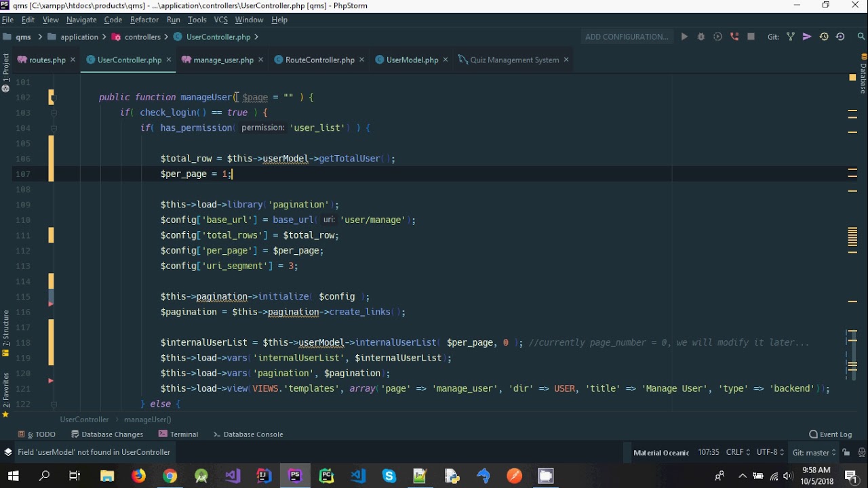Open code inspection settings icon in status bar
The width and height of the screenshot is (868, 488).
[x=860, y=452]
